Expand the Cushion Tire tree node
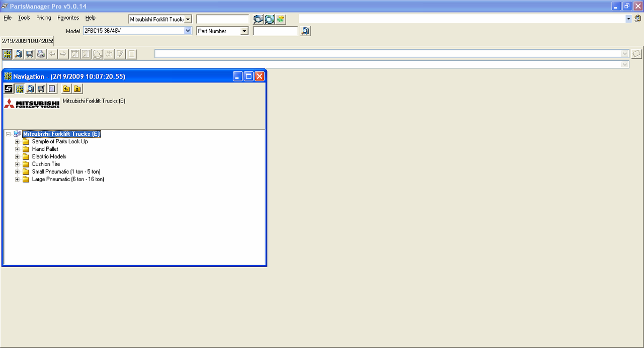 coord(17,164)
